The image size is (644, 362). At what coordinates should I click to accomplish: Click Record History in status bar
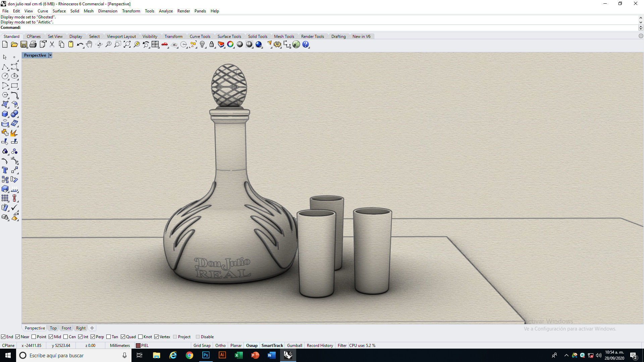(320, 345)
